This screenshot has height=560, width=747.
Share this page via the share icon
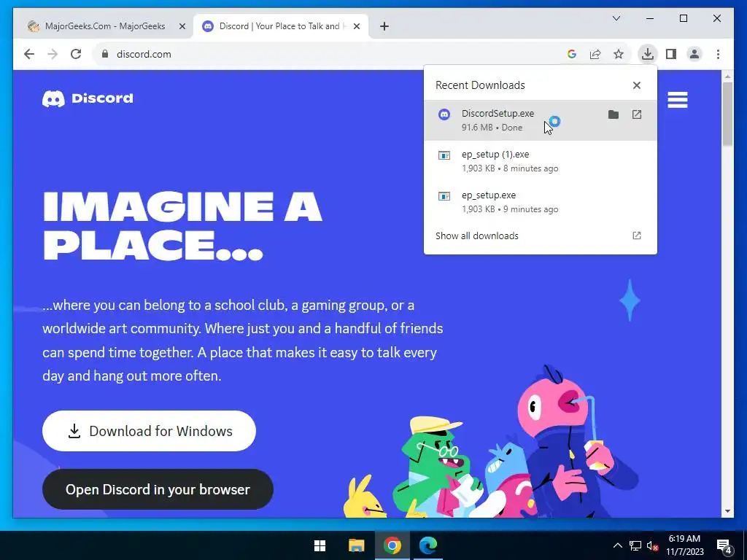coord(595,54)
